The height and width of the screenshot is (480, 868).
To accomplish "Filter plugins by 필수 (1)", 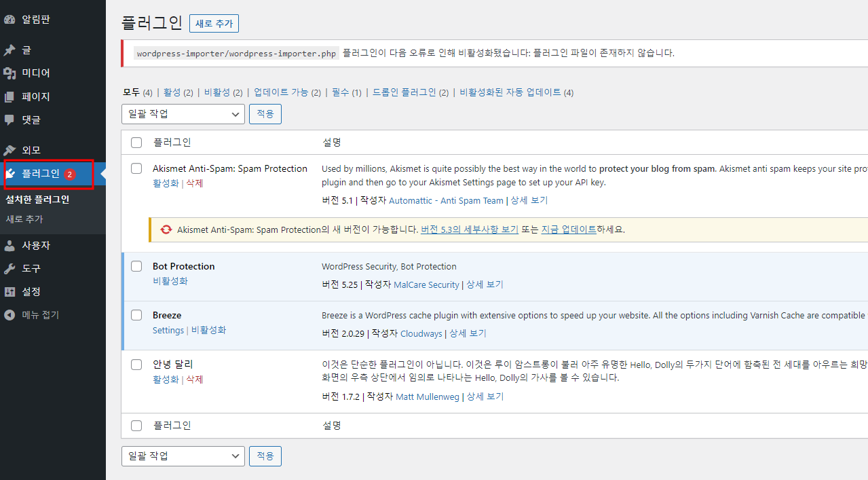I will [347, 92].
